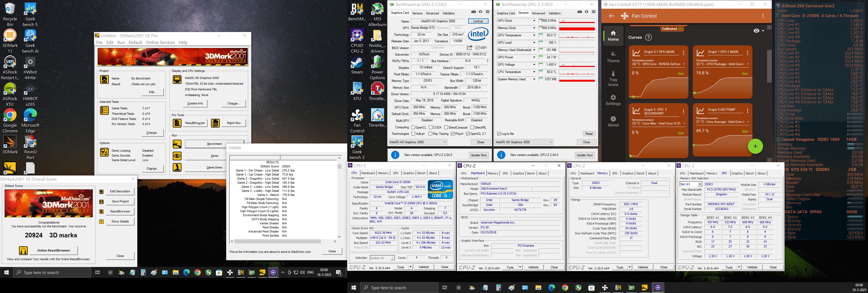
Task: Open the GPU Clock sensor dropdown
Action: click(x=534, y=21)
